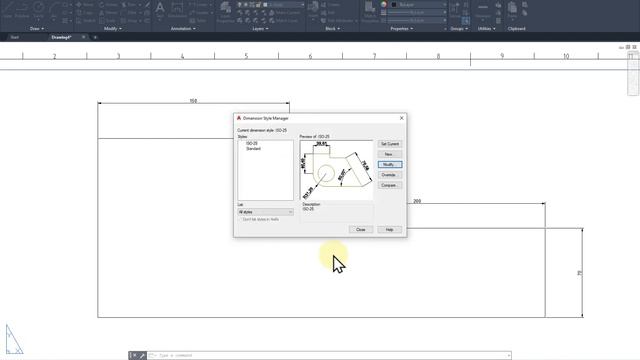The image size is (640, 360).
Task: Select ISO-25 in the Styles list
Action: click(251, 144)
